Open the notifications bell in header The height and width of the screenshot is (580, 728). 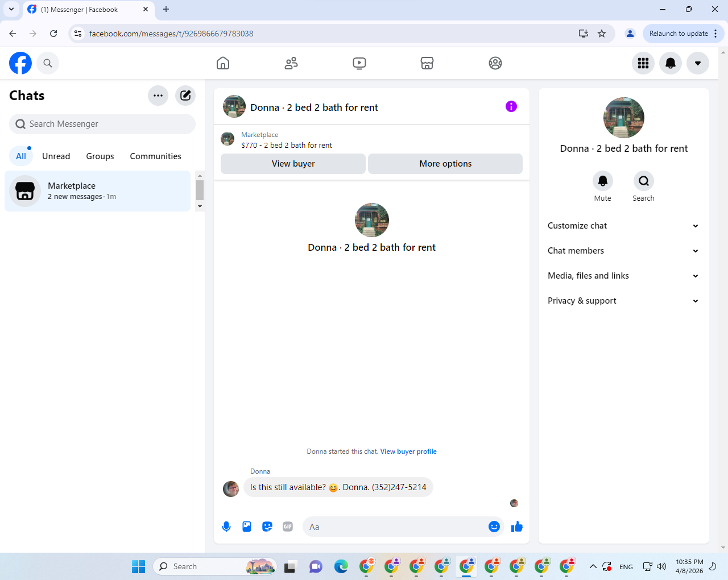point(671,63)
